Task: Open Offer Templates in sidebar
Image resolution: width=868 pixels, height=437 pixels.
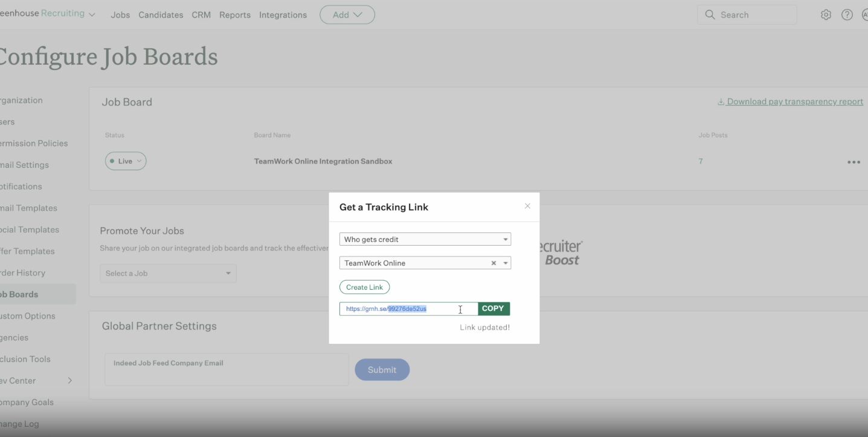Action: [27, 251]
